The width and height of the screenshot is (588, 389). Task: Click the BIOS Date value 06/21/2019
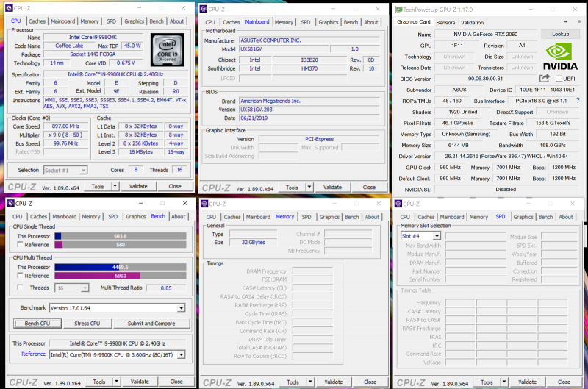pos(309,118)
